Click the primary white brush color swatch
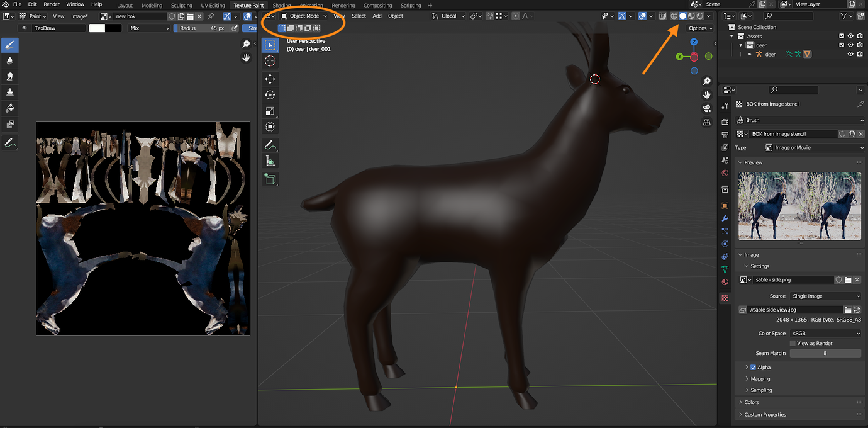Viewport: 868px width, 428px height. (97, 28)
